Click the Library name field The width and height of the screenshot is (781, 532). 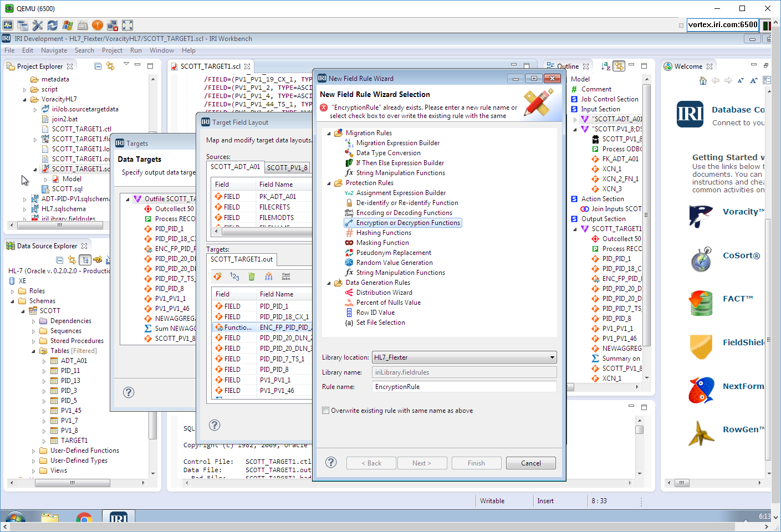464,372
